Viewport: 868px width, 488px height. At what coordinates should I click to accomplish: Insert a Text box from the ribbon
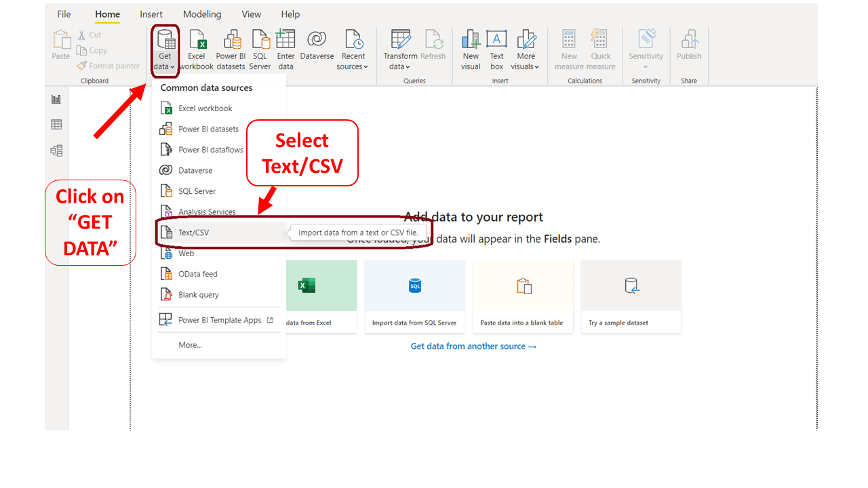pos(496,47)
